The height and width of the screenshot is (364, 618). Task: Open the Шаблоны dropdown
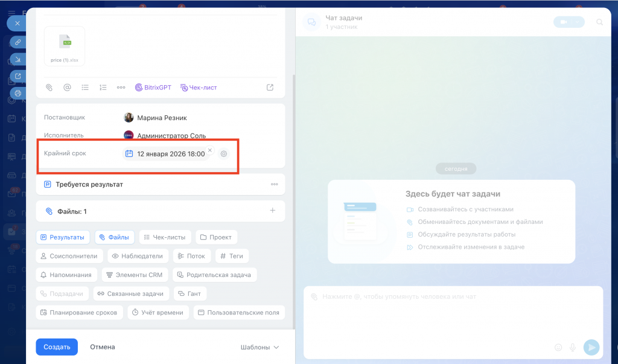click(x=260, y=347)
